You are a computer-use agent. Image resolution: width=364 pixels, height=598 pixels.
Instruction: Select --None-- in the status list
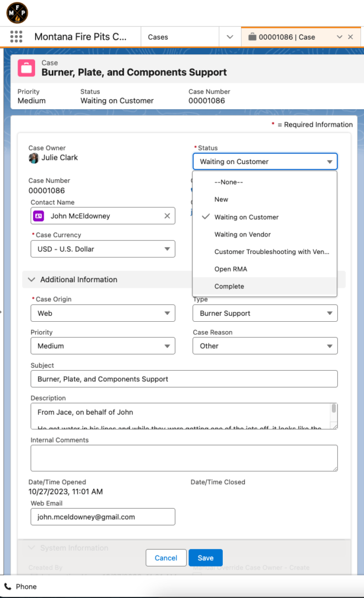pos(265,182)
